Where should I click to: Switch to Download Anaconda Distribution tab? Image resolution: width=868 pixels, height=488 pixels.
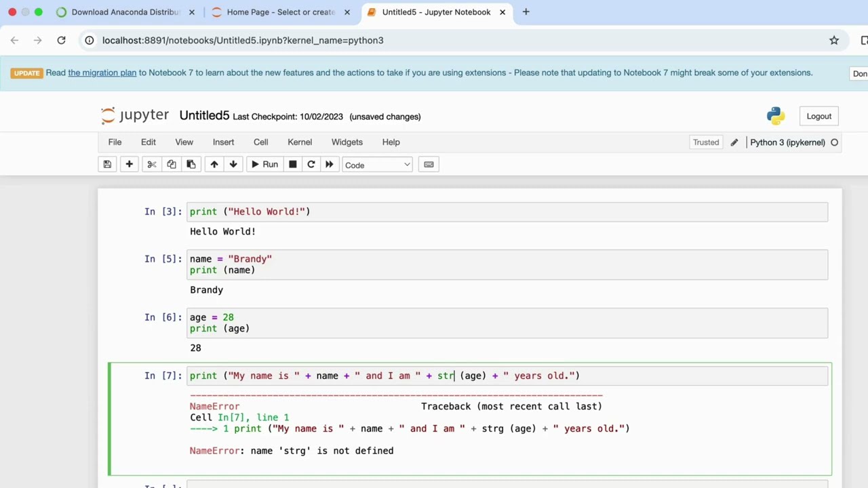click(x=125, y=12)
